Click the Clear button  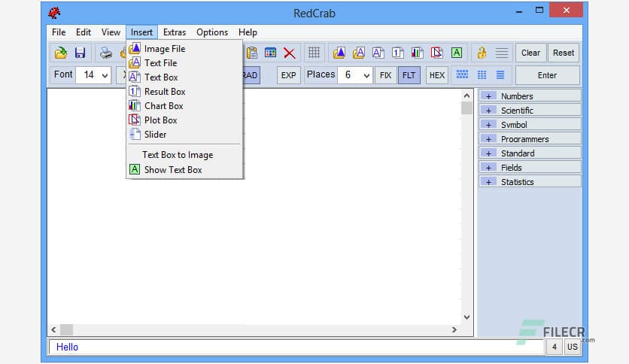tap(530, 53)
